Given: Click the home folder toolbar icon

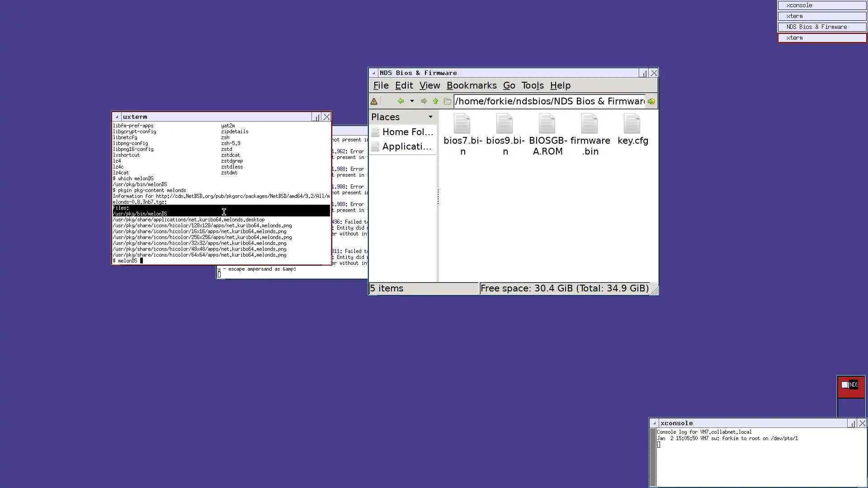Looking at the screenshot, I should [447, 101].
